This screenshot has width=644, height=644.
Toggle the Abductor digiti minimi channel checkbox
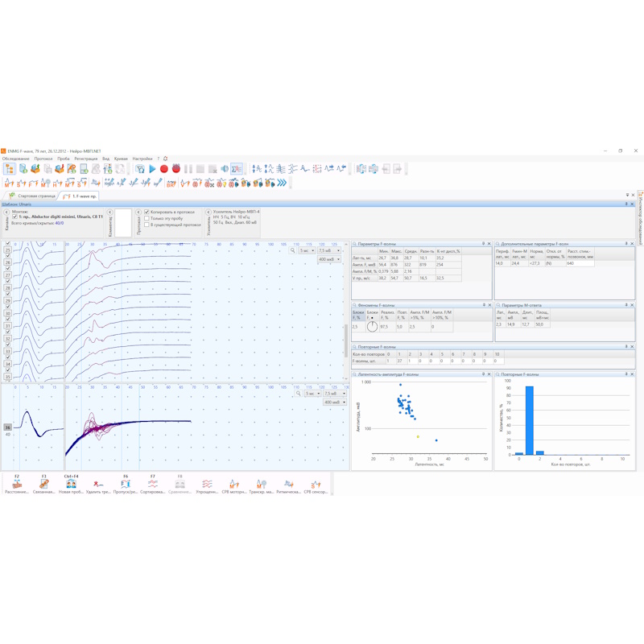tap(14, 217)
